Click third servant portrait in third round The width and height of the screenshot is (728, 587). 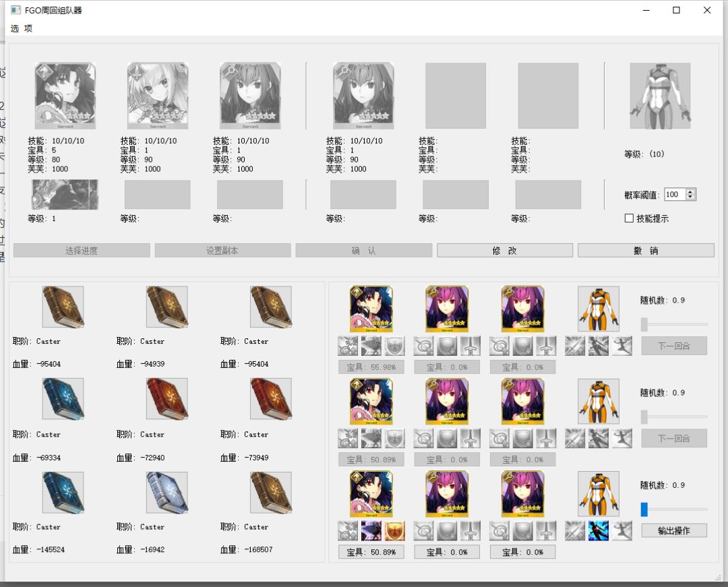[x=523, y=494]
